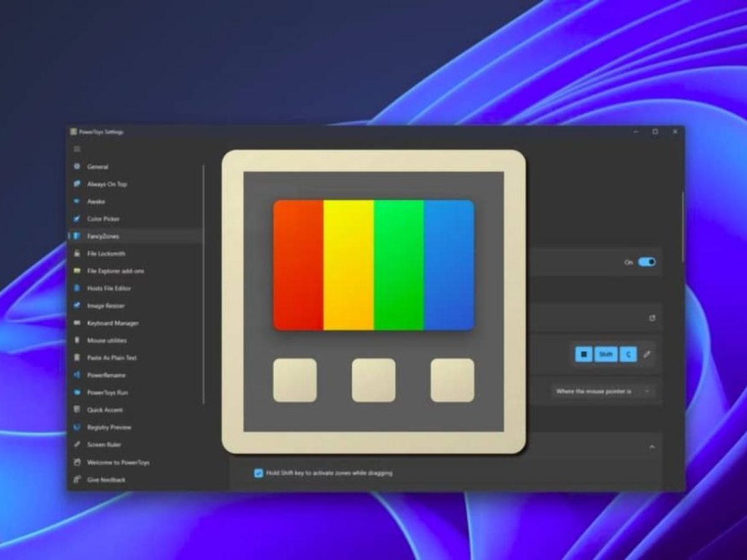Turn off the FancyZones enable toggle
The width and height of the screenshot is (747, 560).
(647, 262)
